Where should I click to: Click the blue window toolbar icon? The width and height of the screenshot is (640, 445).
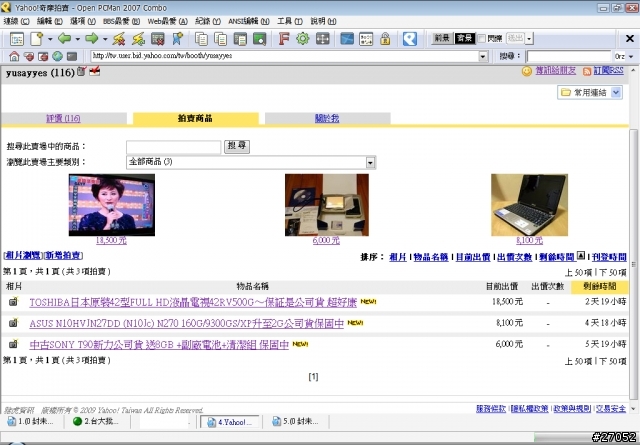(347, 39)
